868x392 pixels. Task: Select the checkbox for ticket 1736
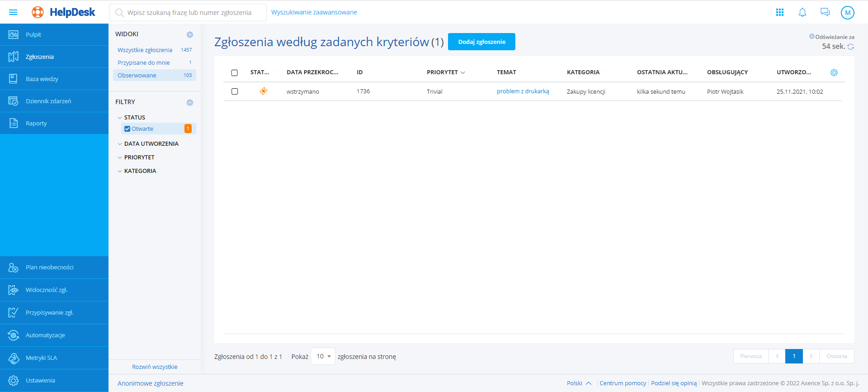pyautogui.click(x=234, y=91)
